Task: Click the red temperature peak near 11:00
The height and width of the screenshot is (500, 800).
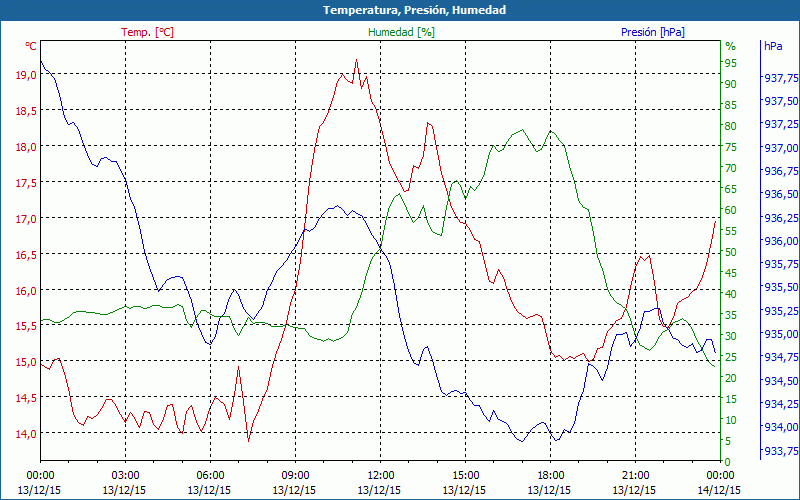Action: coord(356,60)
